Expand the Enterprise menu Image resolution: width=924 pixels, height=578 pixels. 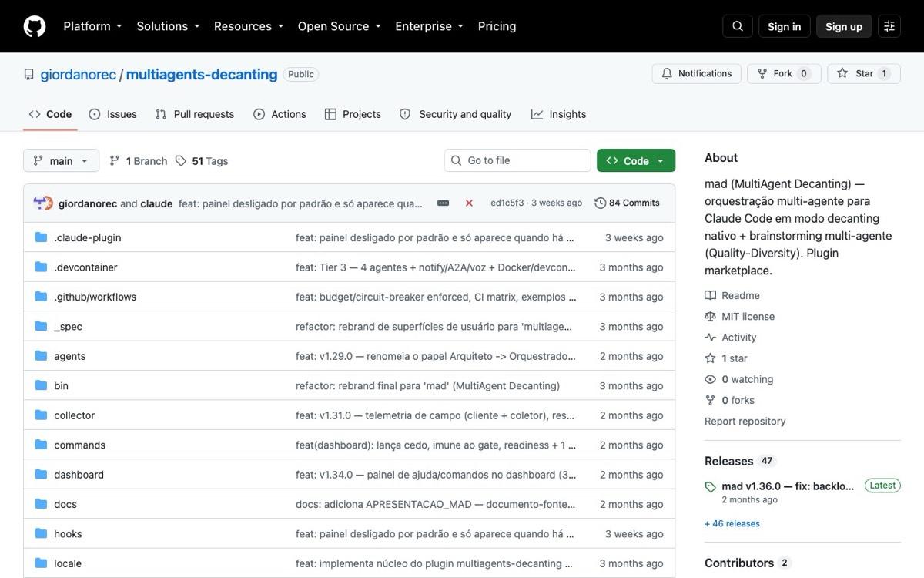pos(429,26)
